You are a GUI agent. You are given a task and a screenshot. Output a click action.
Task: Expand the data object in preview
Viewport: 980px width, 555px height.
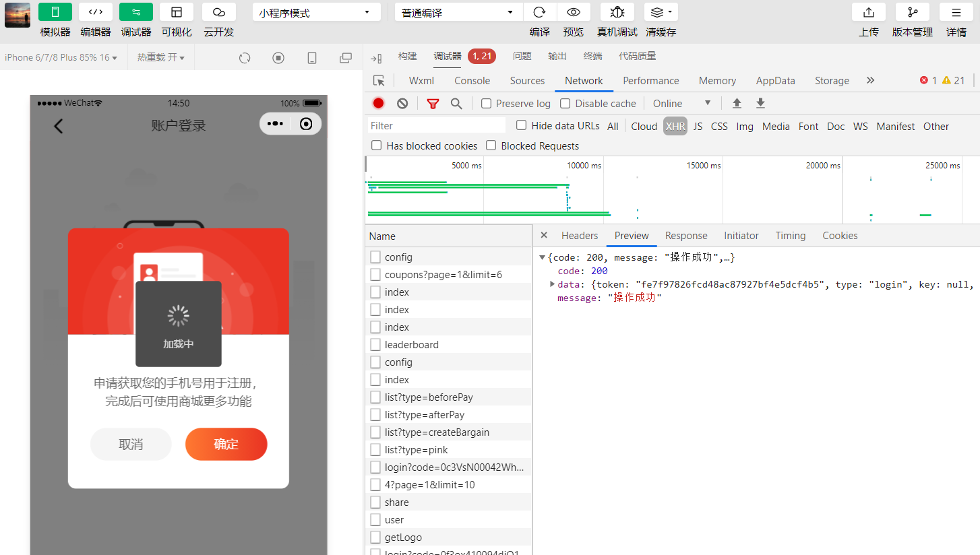(553, 284)
